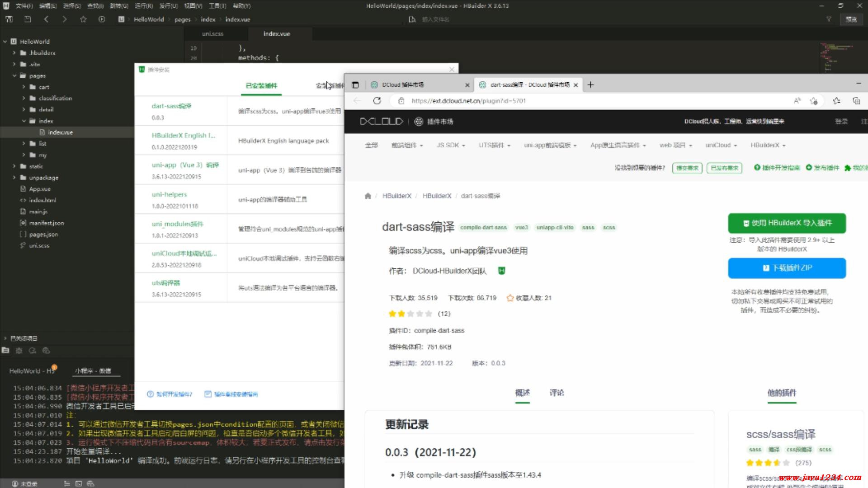
Task: Click the 如何开发插件? link in plugin dialog
Action: [x=170, y=394]
